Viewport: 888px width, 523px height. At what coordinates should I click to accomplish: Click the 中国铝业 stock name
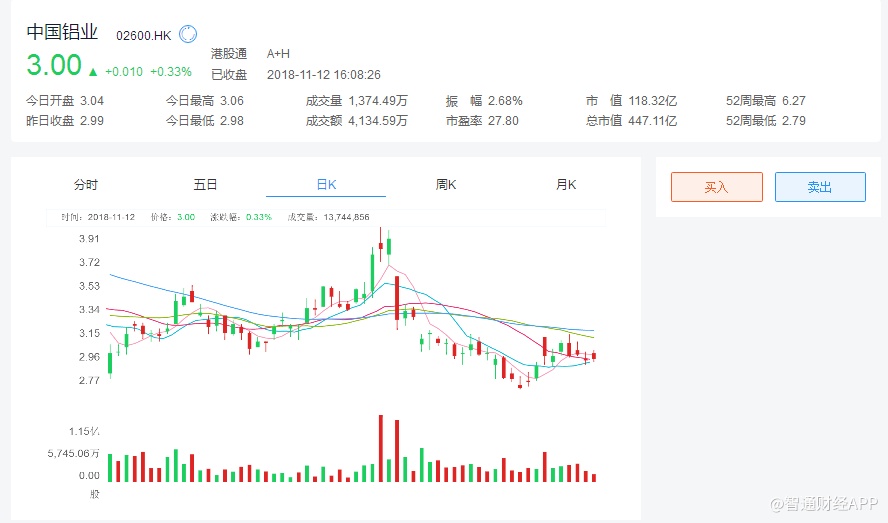(62, 32)
